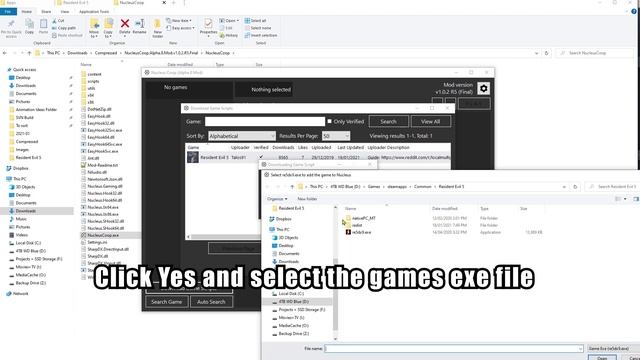The height and width of the screenshot is (360, 640).
Task: Click New folder in file dialog toolbar
Action: [307, 199]
